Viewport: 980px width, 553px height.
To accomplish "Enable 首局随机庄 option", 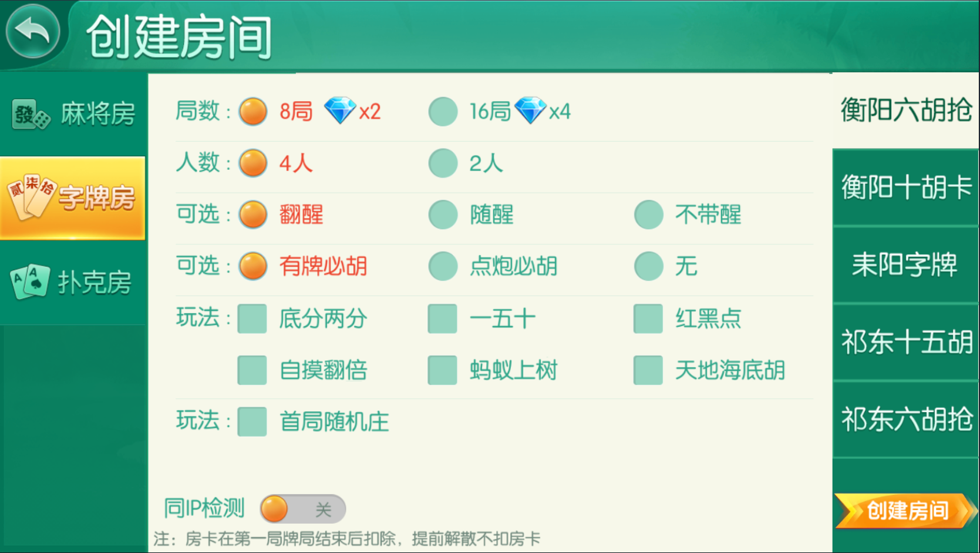I will pyautogui.click(x=252, y=422).
